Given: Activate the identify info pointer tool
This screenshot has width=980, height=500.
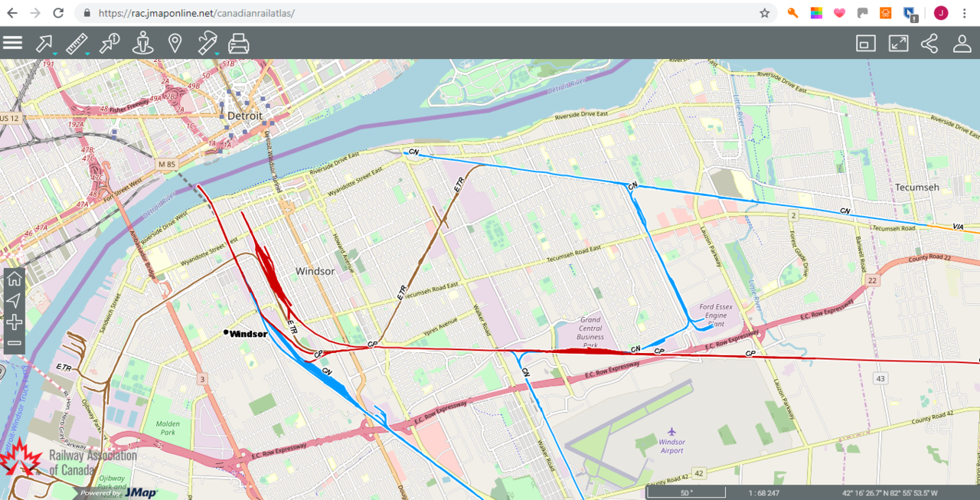Looking at the screenshot, I should [109, 44].
